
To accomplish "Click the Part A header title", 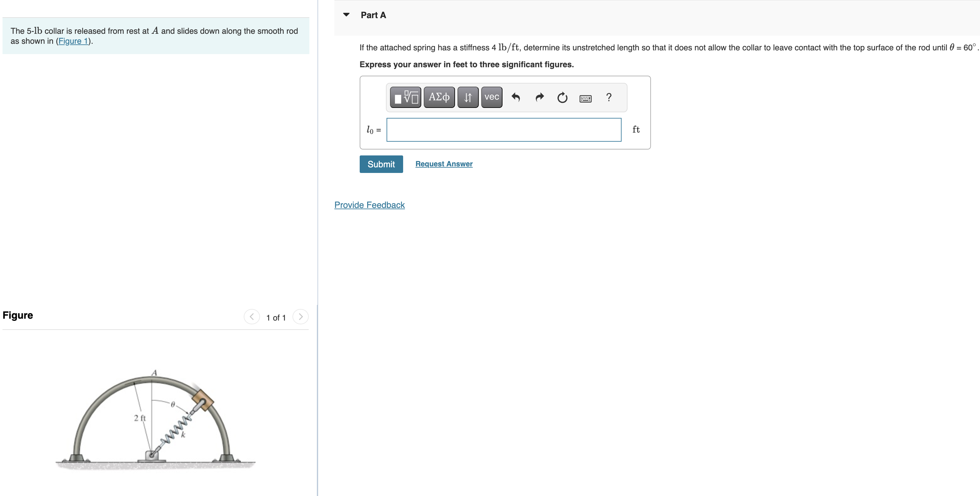I will coord(373,15).
